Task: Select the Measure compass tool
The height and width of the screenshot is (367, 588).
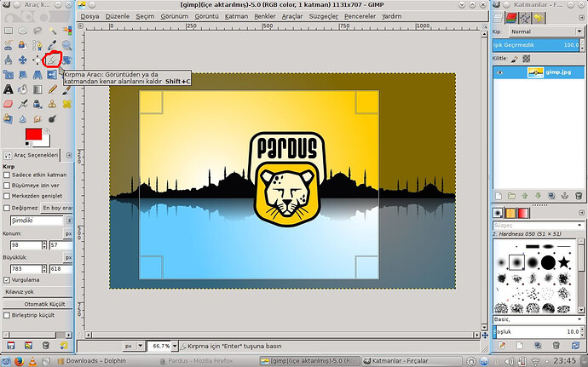Action: 9,60
